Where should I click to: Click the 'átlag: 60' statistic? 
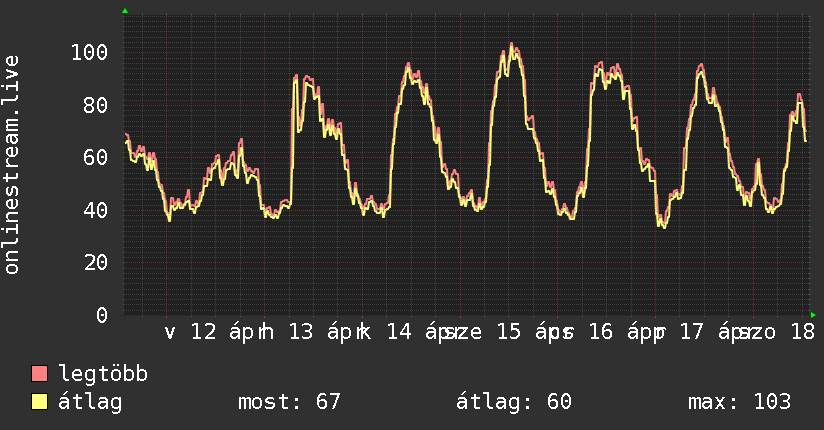(x=513, y=402)
